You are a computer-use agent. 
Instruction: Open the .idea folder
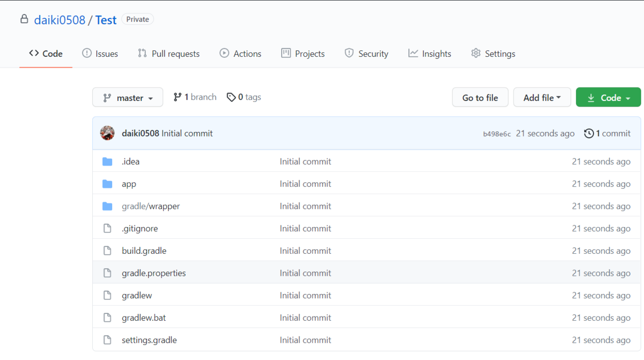(130, 161)
